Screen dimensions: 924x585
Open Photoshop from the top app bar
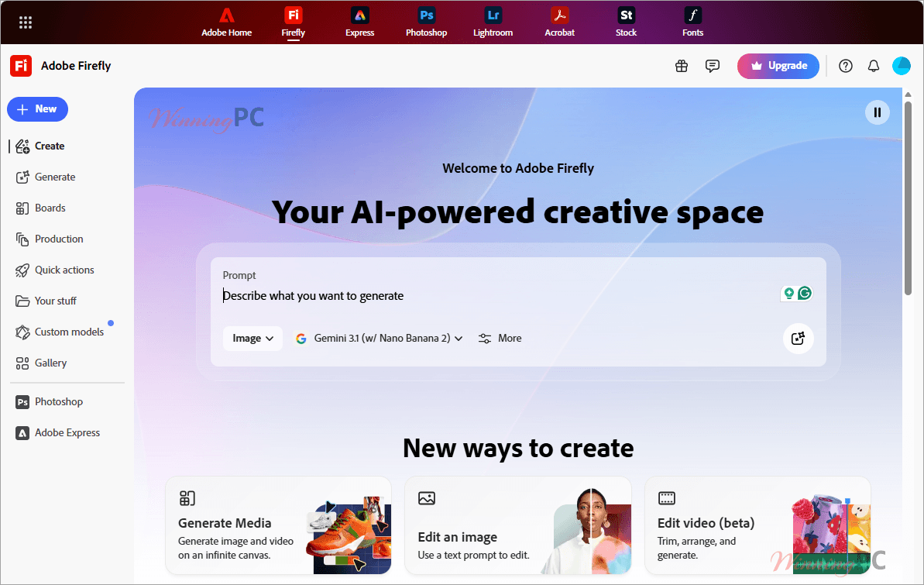click(426, 22)
